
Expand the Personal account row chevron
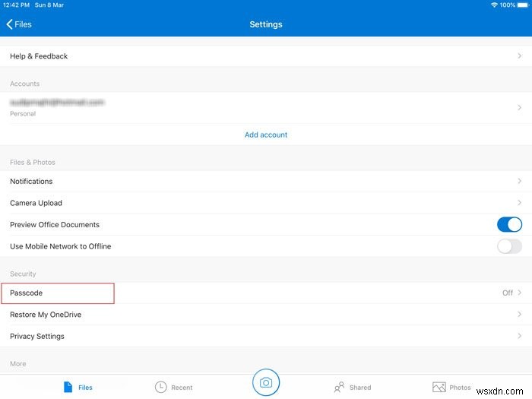point(519,108)
